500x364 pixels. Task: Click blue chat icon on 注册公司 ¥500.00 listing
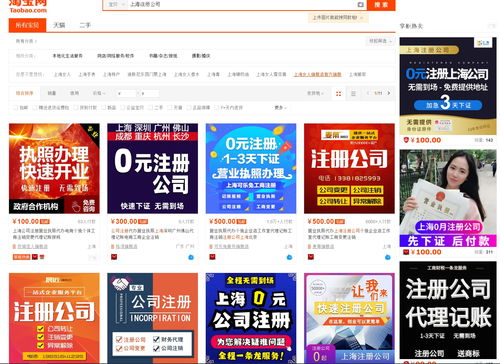(388, 257)
